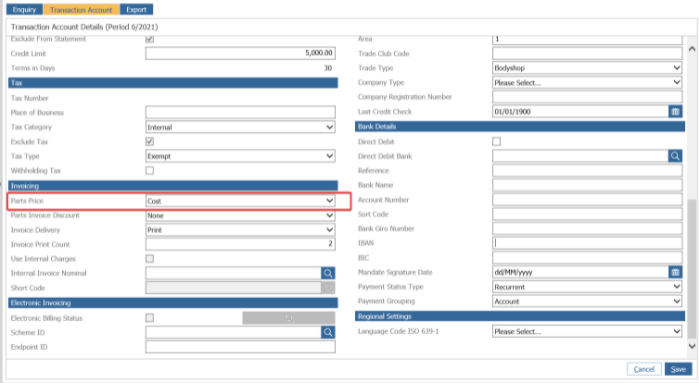Click the vertical scrollbar thumb

(691, 268)
